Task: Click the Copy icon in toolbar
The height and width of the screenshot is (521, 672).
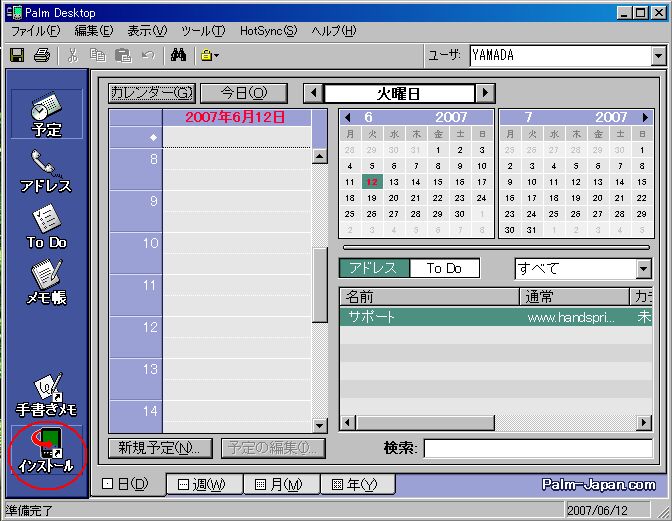Action: pyautogui.click(x=98, y=55)
